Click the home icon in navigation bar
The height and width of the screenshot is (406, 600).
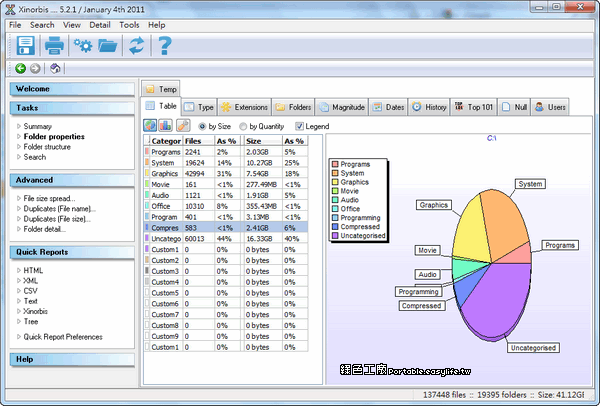coord(55,68)
